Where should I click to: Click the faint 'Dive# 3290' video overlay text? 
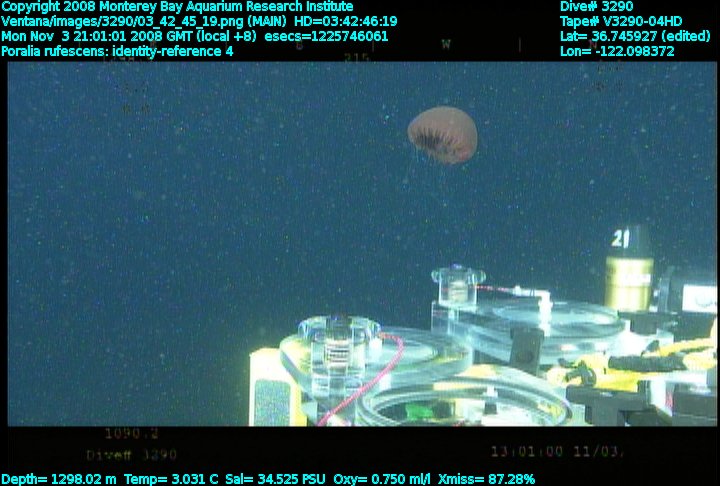tap(132, 455)
